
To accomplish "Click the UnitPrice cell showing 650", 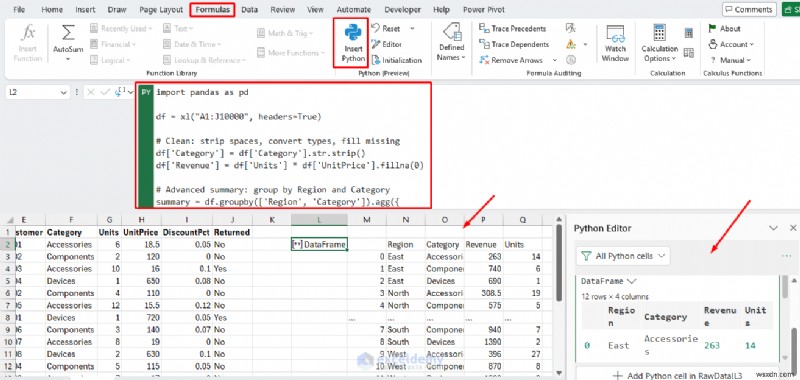I will tap(141, 281).
